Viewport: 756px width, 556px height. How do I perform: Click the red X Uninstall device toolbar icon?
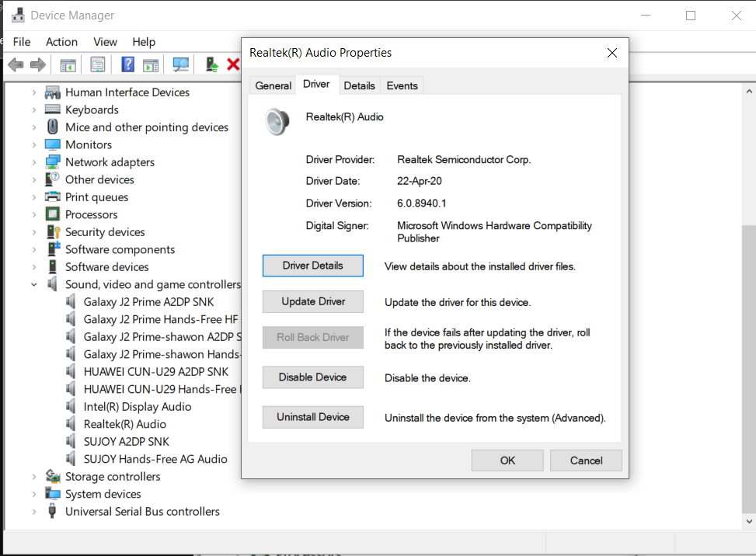pos(233,64)
